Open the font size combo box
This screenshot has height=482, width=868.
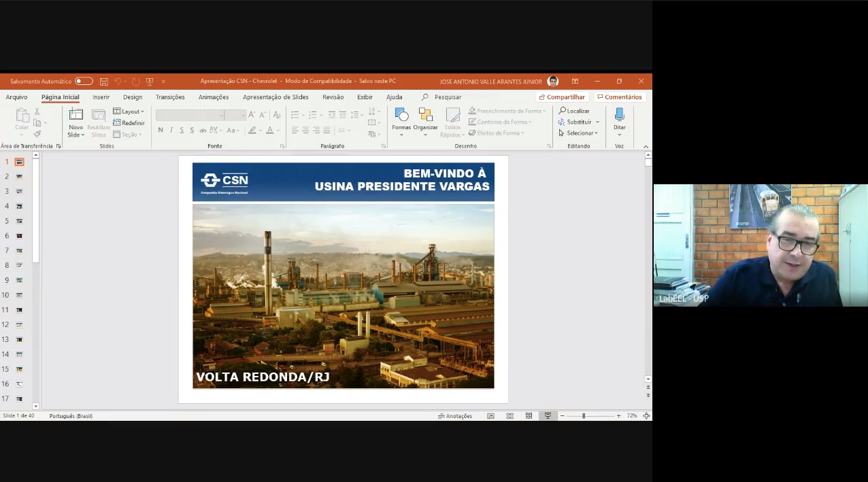(x=235, y=116)
